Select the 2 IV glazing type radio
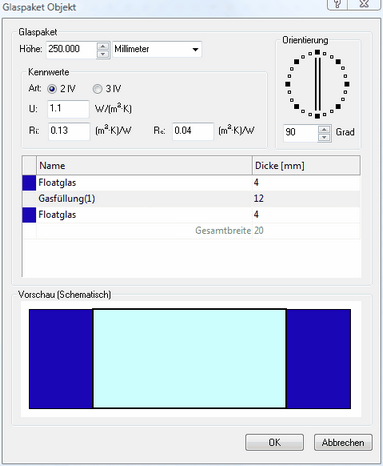 tap(52, 89)
